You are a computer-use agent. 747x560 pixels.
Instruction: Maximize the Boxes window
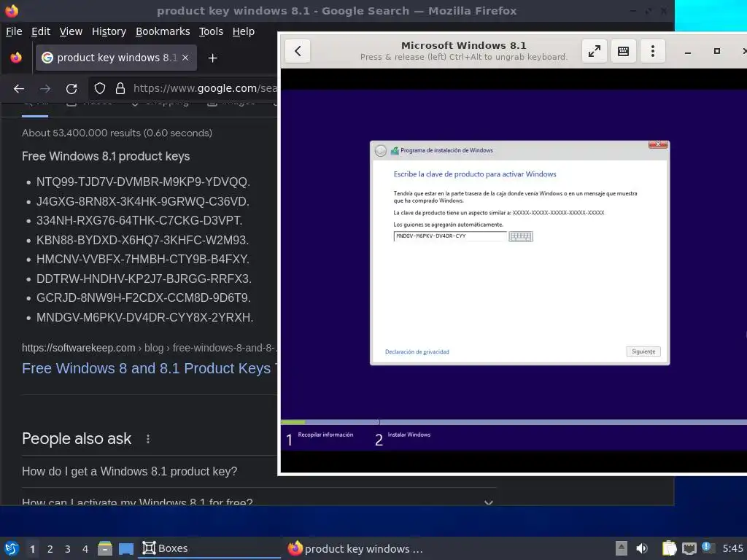click(x=716, y=51)
